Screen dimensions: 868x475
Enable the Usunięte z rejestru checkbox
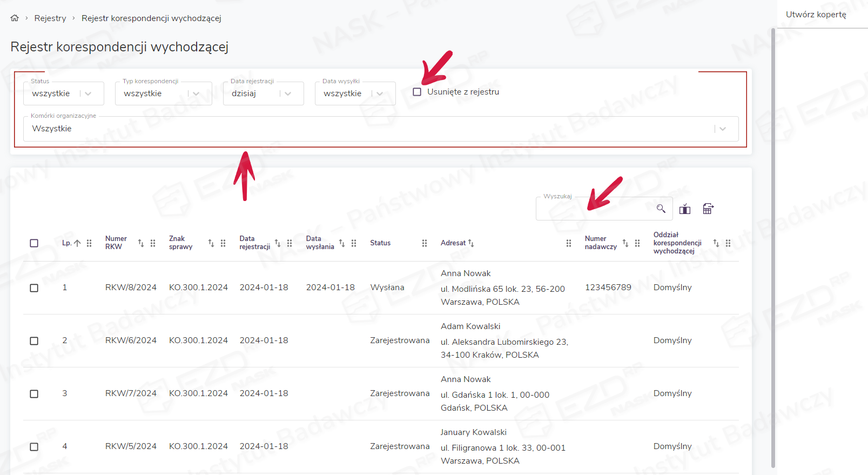[417, 92]
